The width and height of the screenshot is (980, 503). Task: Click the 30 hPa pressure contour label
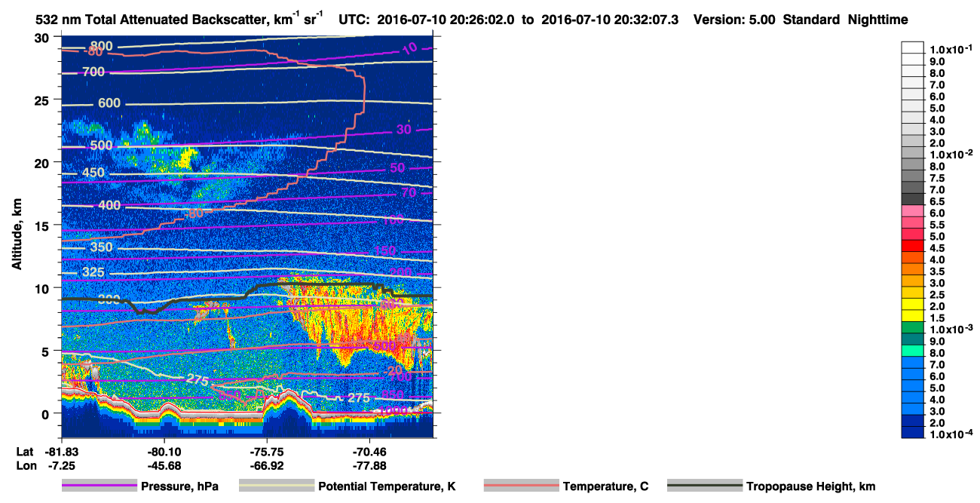tap(403, 130)
